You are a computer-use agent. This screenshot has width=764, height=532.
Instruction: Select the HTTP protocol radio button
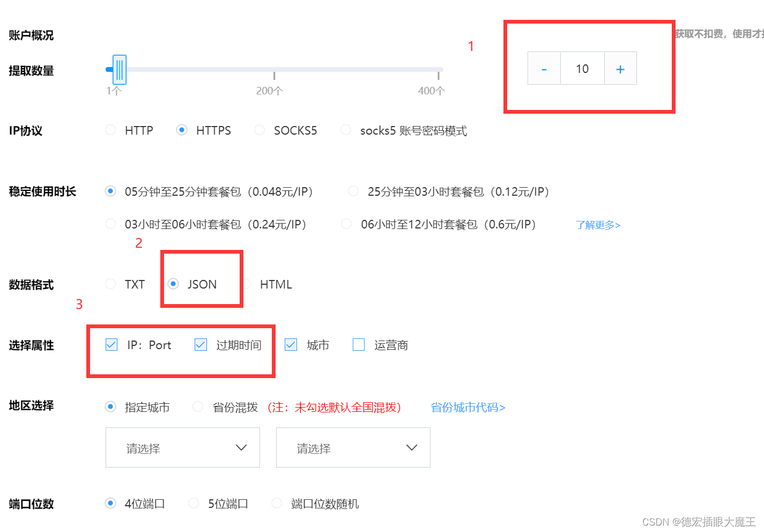tap(110, 130)
